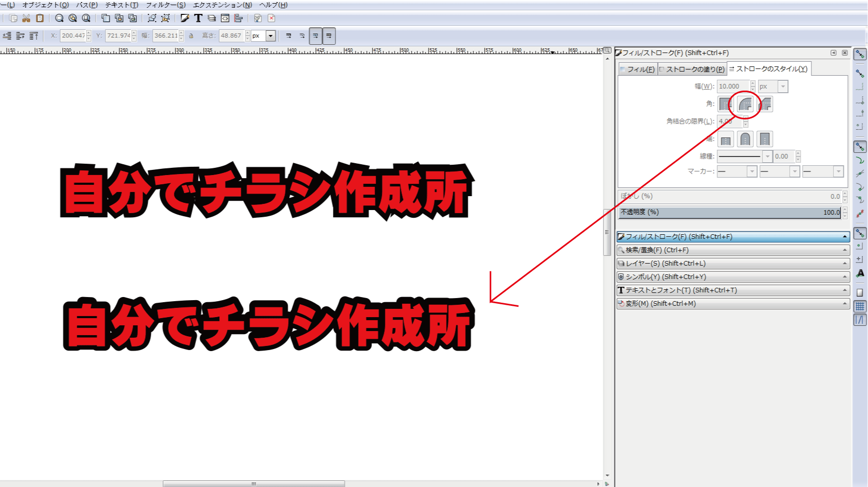Toggle the width-height ratio lock
868x487 pixels.
click(191, 36)
